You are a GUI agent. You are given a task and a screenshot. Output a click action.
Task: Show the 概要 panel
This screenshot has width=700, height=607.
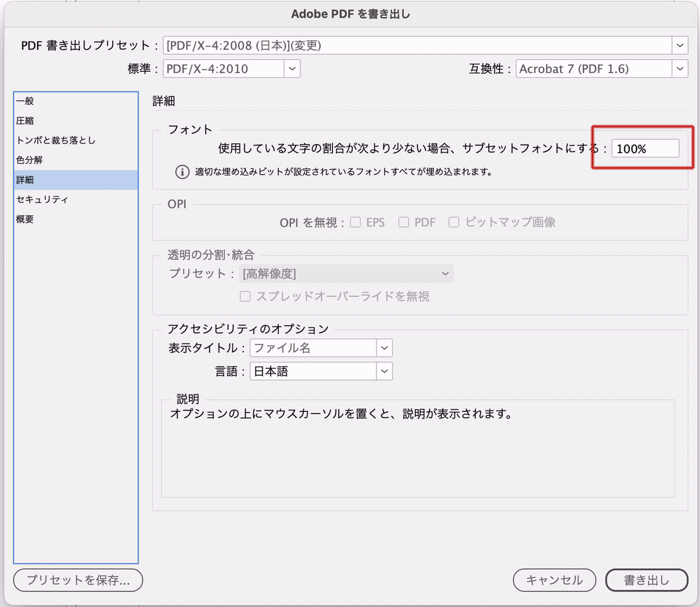point(25,219)
